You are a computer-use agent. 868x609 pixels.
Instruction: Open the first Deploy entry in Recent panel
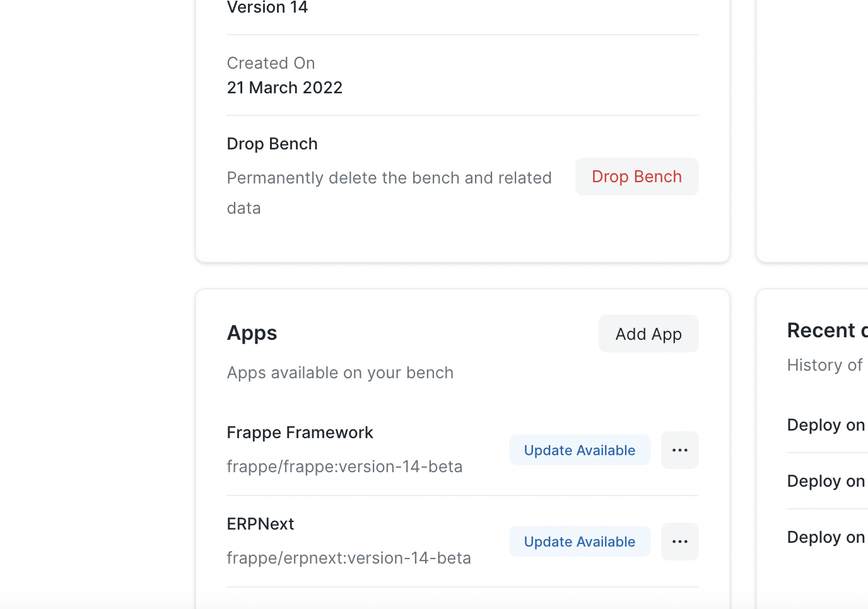825,424
